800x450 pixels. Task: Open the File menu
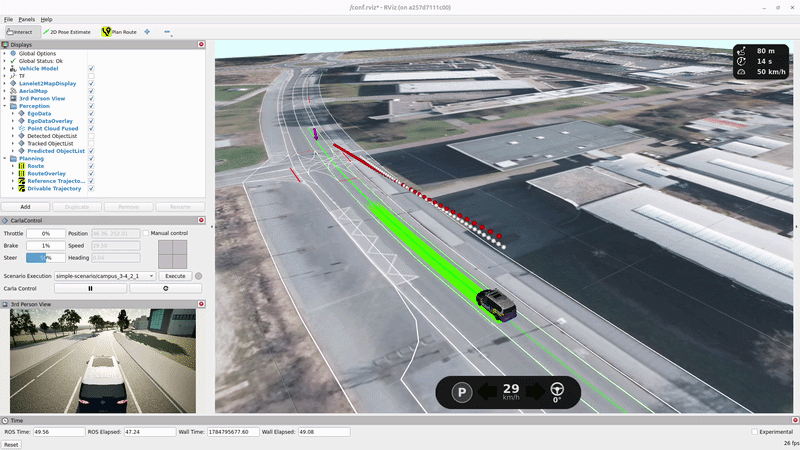coord(8,19)
